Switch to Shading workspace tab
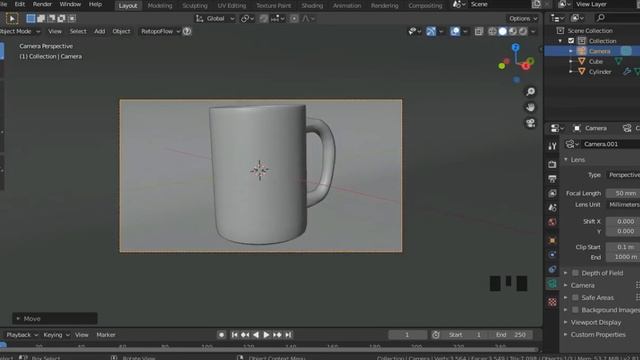Screen dimensions: 640x360 click(x=312, y=5)
